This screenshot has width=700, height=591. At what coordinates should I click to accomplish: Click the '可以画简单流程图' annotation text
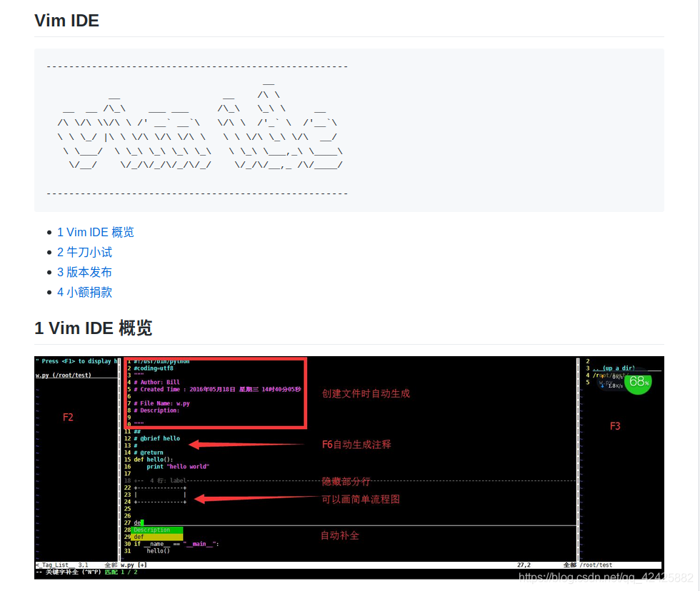pos(361,499)
